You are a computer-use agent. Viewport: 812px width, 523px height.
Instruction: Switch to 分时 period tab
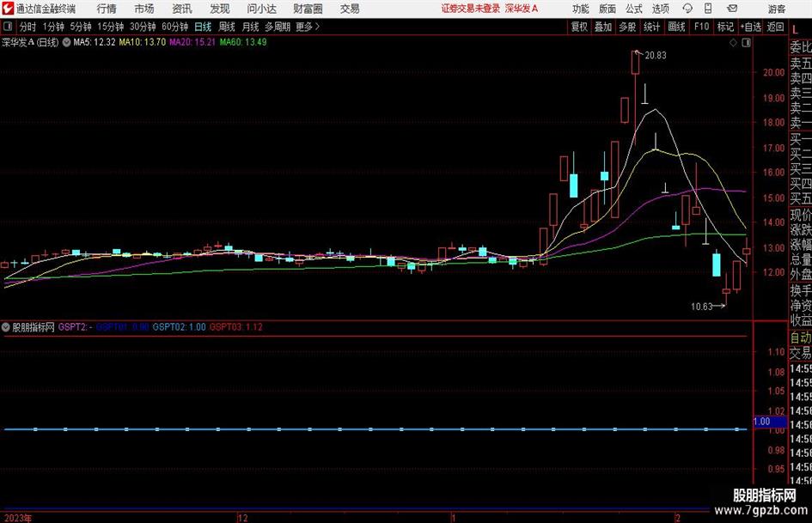28,27
